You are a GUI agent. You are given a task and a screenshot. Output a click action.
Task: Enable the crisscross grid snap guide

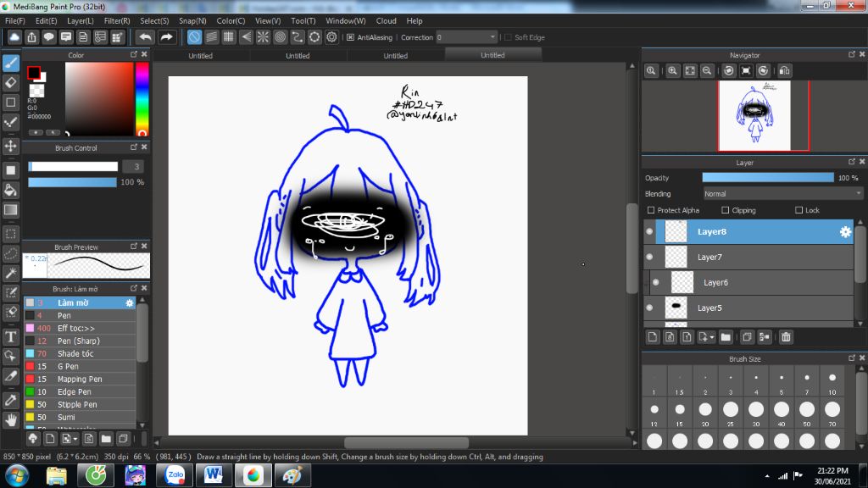[x=229, y=37]
